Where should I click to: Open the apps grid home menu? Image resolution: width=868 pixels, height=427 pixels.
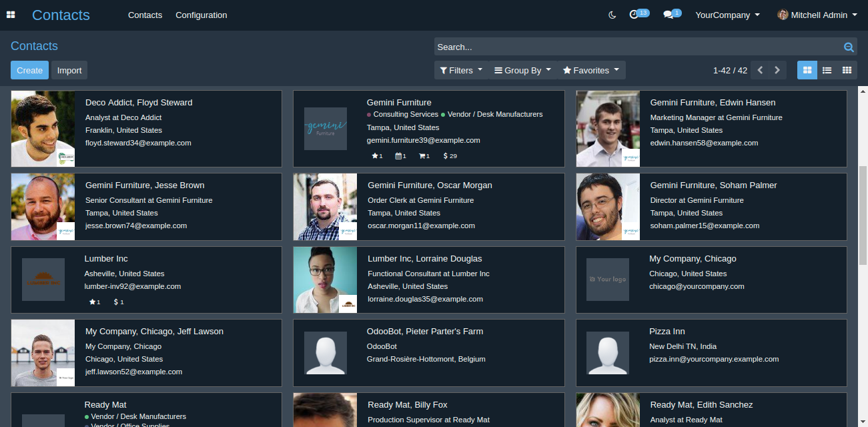[11, 15]
